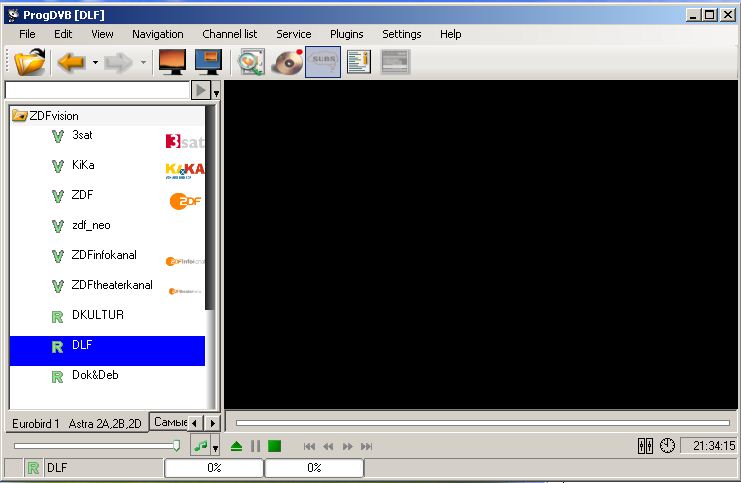Image resolution: width=741 pixels, height=483 pixels.
Task: Click into the channel search input field
Action: (97, 90)
